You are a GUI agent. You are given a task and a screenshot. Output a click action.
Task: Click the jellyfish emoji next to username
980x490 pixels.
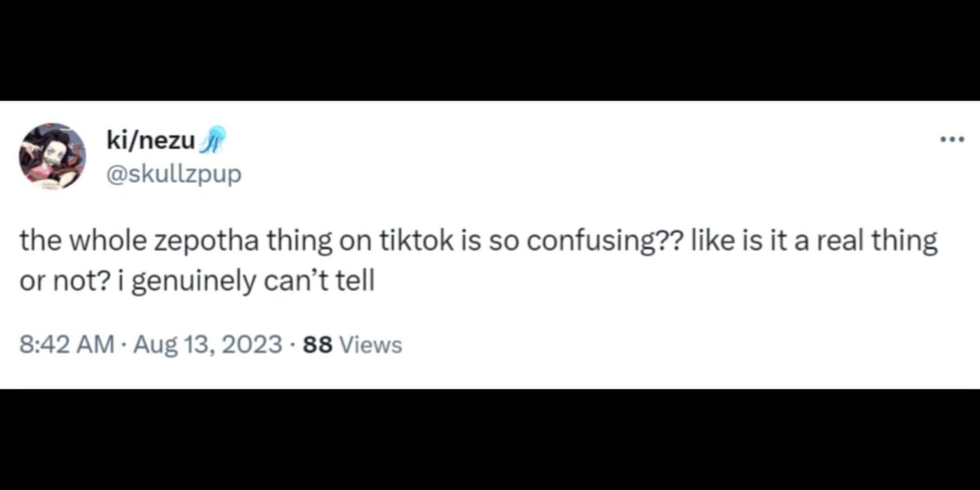tap(214, 139)
